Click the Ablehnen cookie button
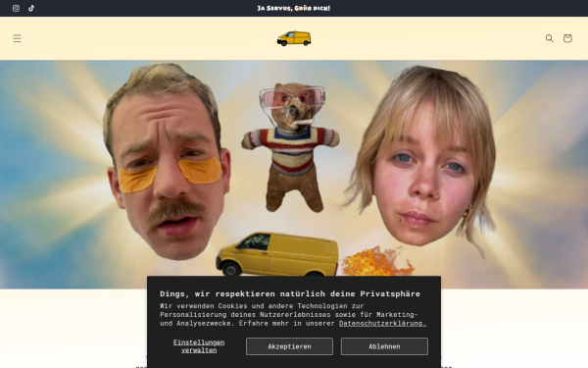 tap(384, 346)
